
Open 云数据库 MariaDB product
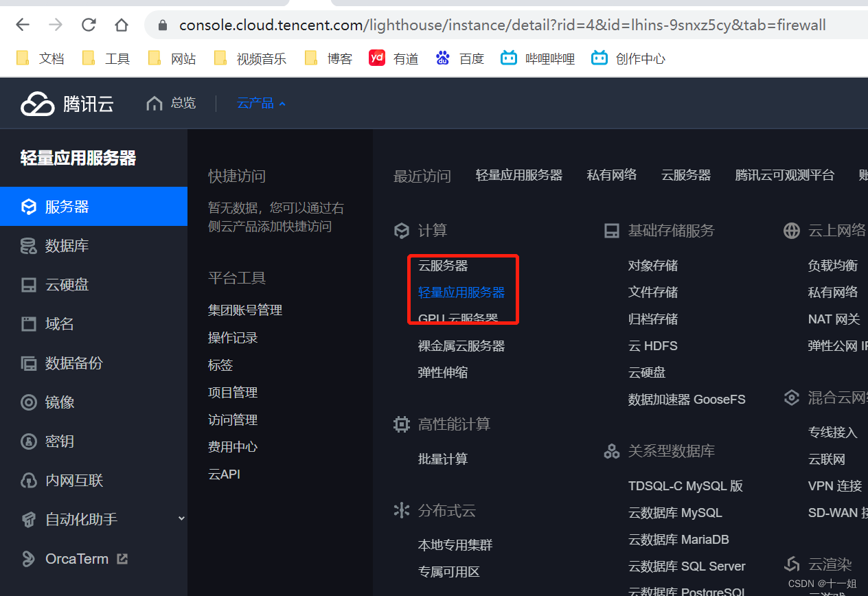pyautogui.click(x=678, y=540)
